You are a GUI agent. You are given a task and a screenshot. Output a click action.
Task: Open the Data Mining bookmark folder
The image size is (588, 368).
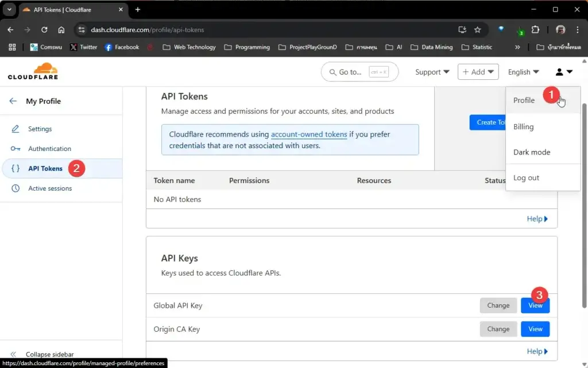coord(432,47)
